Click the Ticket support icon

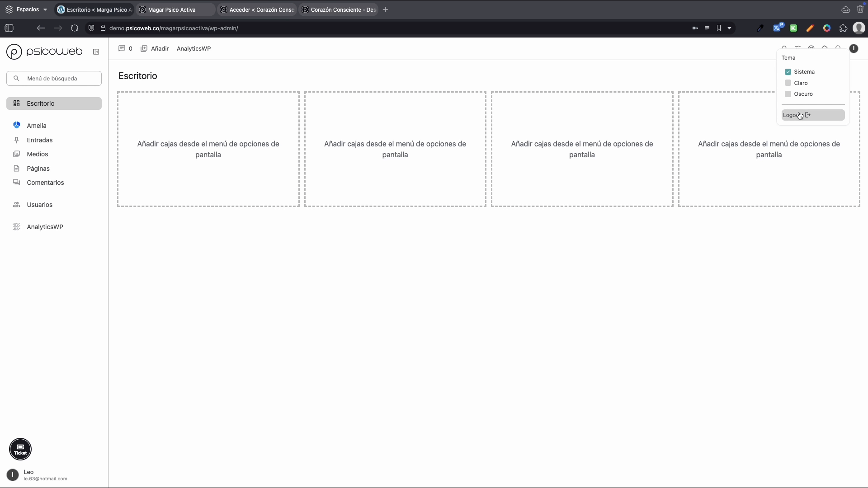tap(20, 449)
